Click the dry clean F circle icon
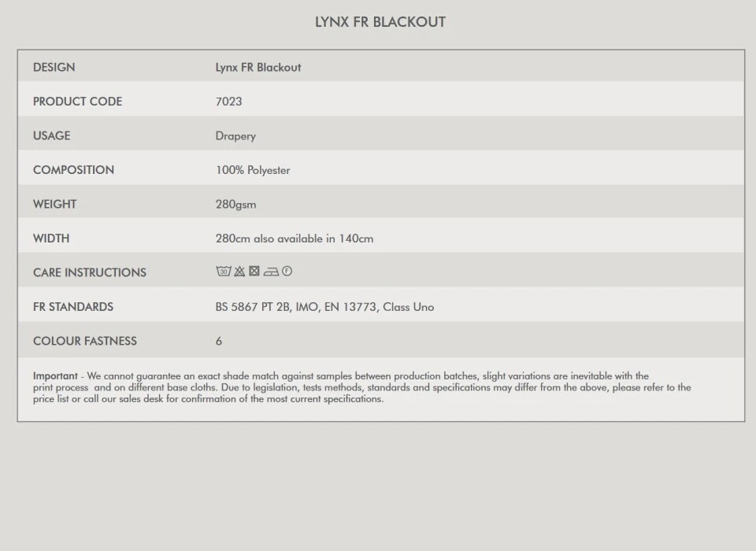 (x=287, y=272)
